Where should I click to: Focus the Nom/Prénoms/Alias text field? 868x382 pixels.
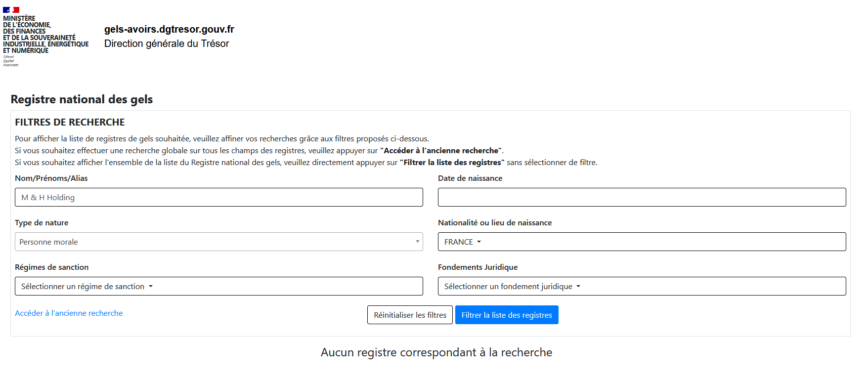(218, 197)
